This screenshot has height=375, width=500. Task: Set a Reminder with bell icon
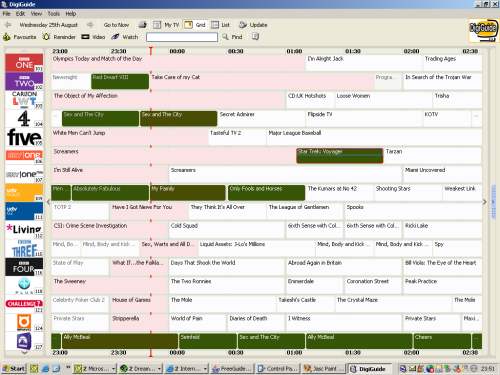pos(59,37)
